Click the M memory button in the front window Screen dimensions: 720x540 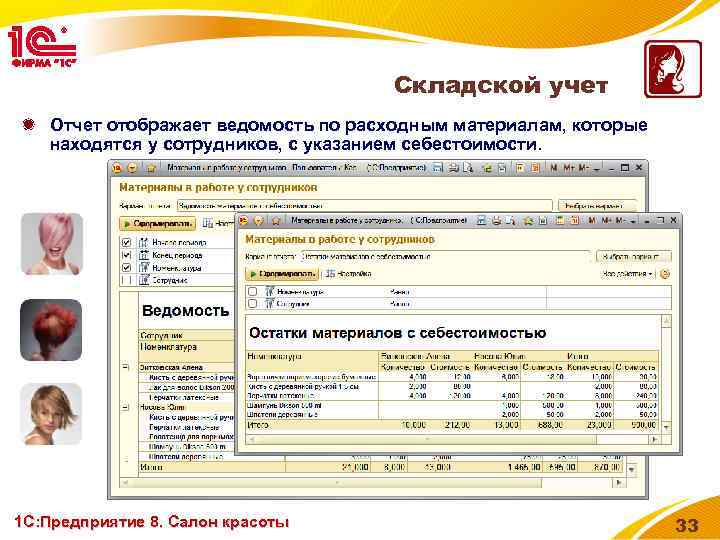[x=591, y=221]
